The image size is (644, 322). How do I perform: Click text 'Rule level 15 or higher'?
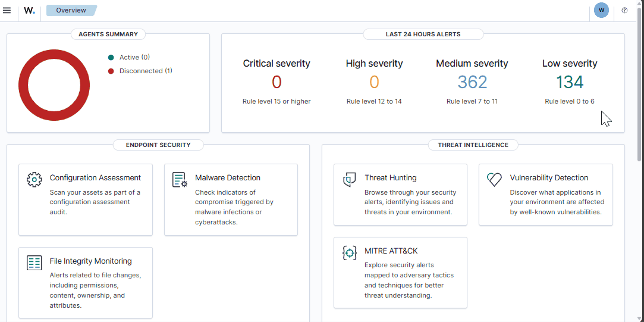pyautogui.click(x=277, y=101)
